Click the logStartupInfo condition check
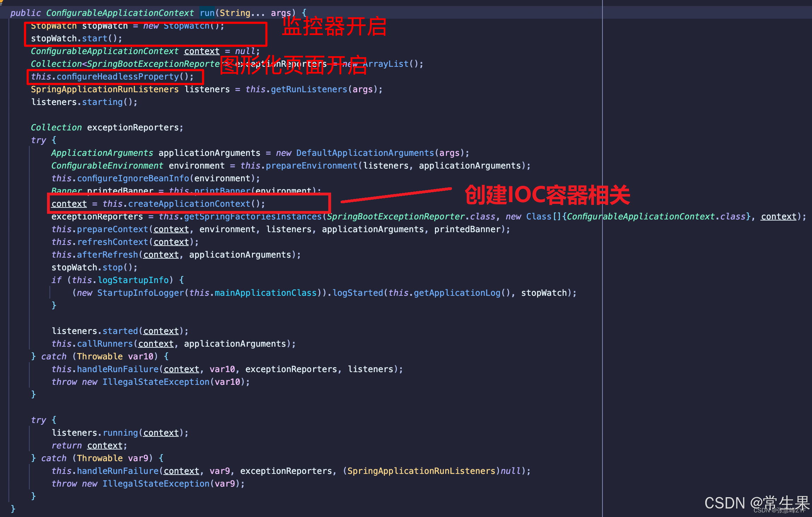Image resolution: width=812 pixels, height=517 pixels. [x=134, y=280]
